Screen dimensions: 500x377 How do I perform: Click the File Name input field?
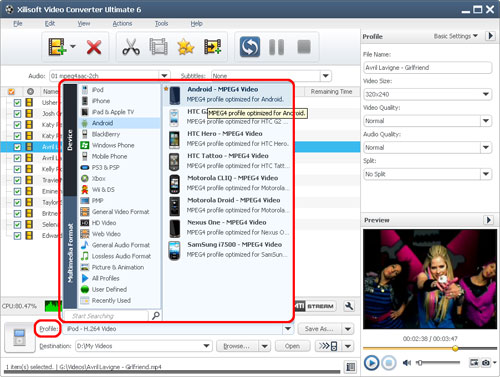pos(427,68)
